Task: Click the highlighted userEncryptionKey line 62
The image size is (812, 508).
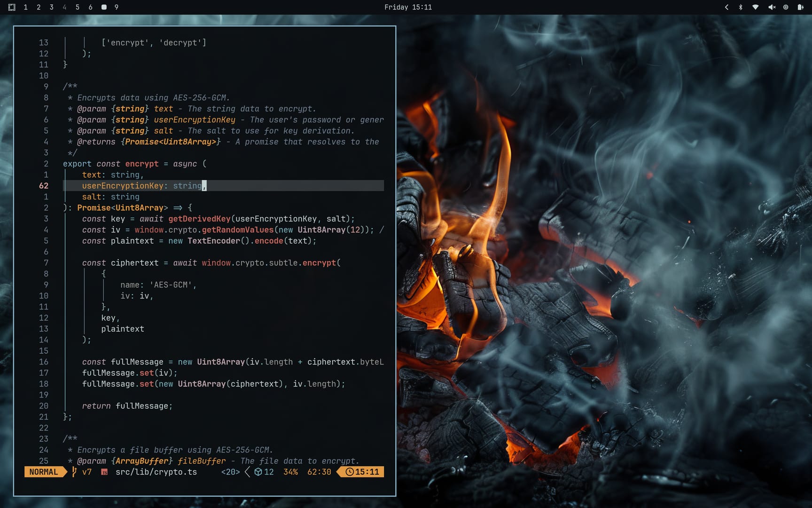Action: point(141,186)
